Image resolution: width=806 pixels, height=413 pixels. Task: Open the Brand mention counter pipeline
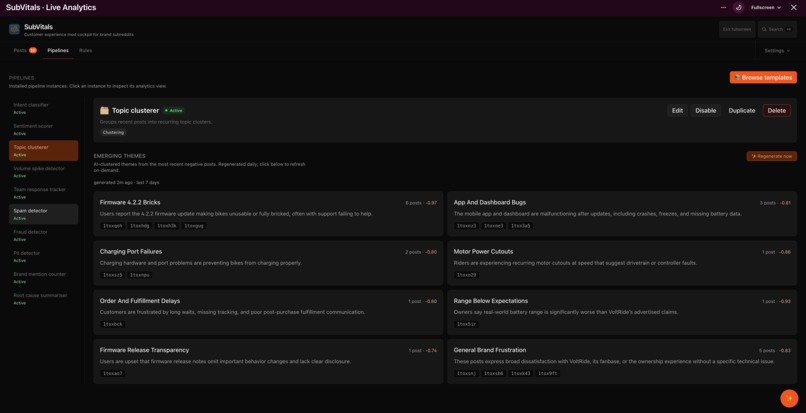(44, 278)
